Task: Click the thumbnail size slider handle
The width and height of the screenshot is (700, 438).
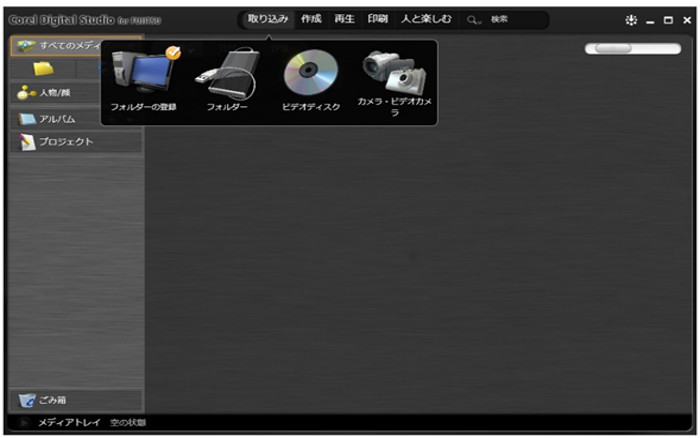Action: point(613,48)
